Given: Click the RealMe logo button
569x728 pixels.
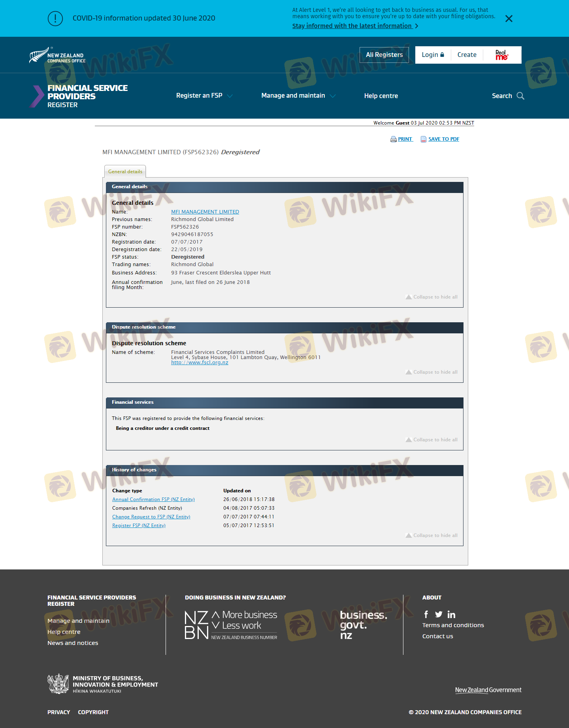Looking at the screenshot, I should [502, 55].
